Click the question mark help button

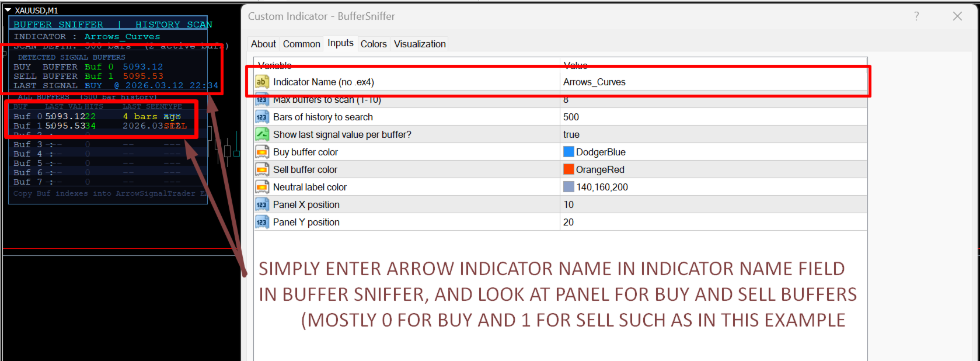tap(916, 16)
